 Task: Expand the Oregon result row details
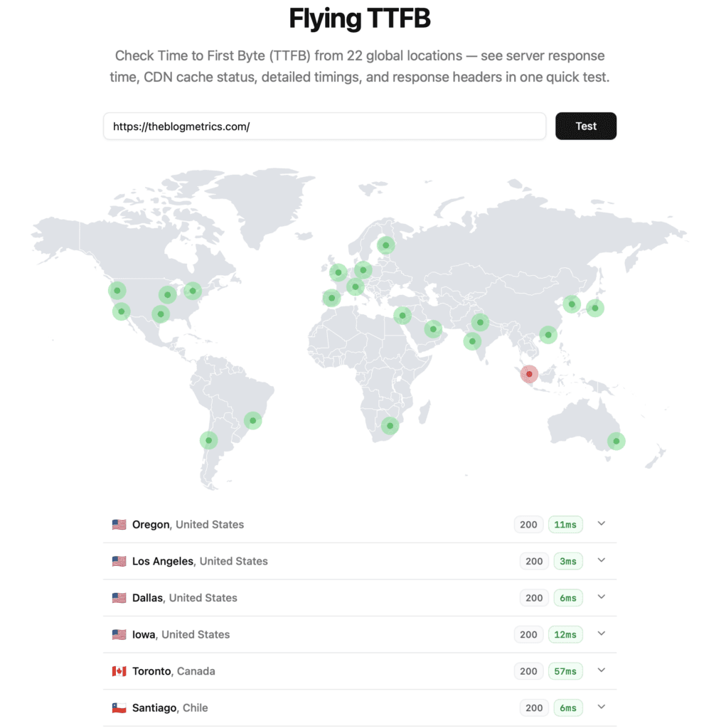tap(601, 524)
